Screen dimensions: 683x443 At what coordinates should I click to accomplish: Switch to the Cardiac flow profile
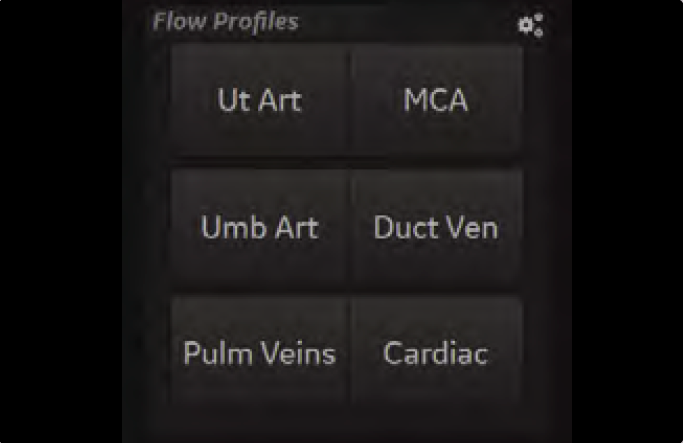click(436, 352)
